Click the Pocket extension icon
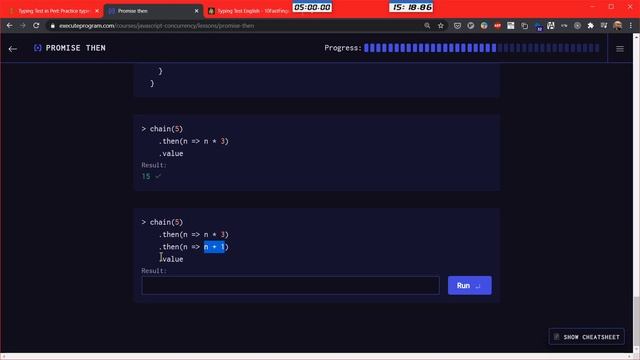The width and height of the screenshot is (640, 360). (457, 26)
